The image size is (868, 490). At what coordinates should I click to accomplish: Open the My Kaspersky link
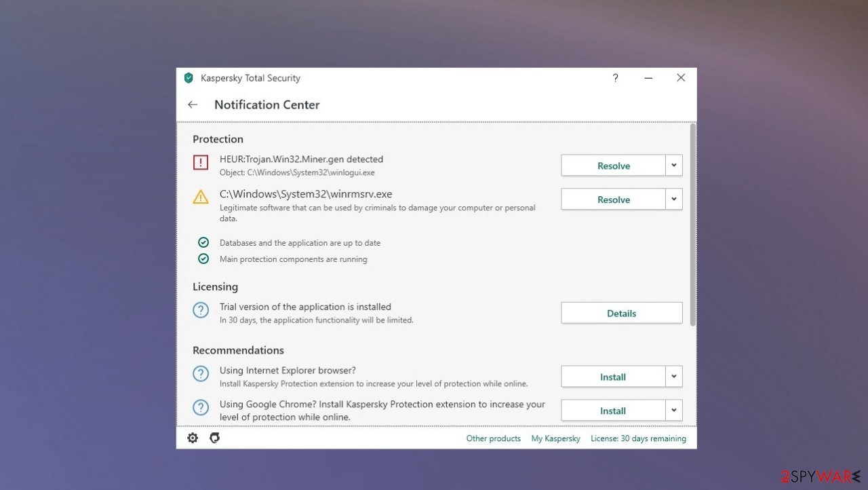(x=556, y=438)
